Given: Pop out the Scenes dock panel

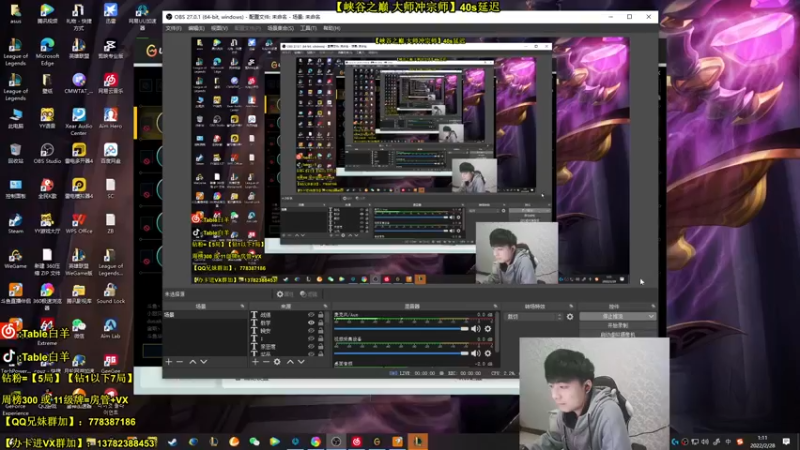Looking at the screenshot, I should [x=242, y=306].
